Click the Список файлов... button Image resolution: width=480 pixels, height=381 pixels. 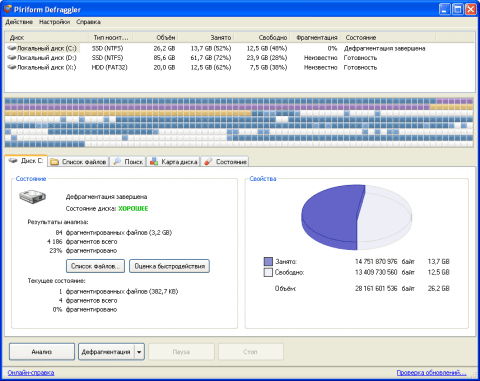tap(95, 266)
